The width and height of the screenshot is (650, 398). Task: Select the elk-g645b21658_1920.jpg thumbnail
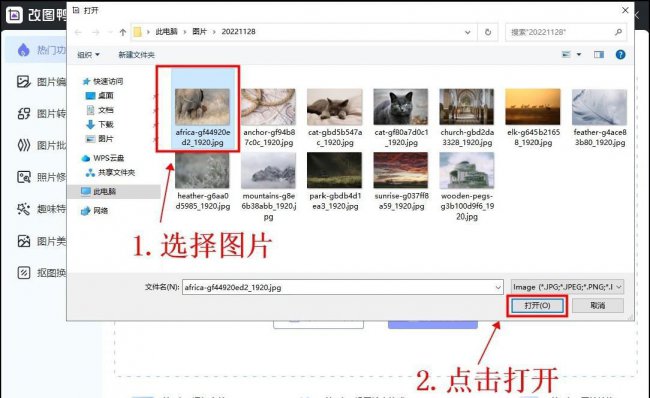tap(533, 107)
